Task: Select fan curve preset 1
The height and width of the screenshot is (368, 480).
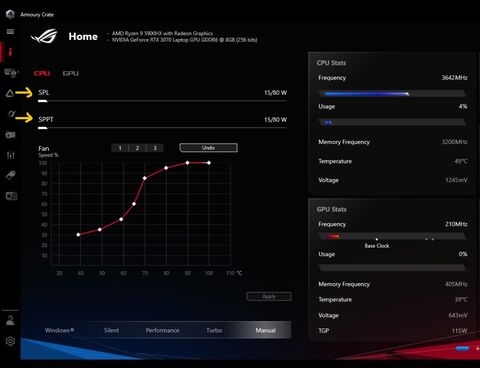Action: pos(120,148)
